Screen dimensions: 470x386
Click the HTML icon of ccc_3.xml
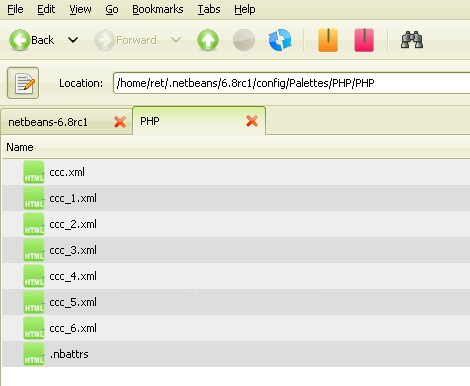click(34, 250)
